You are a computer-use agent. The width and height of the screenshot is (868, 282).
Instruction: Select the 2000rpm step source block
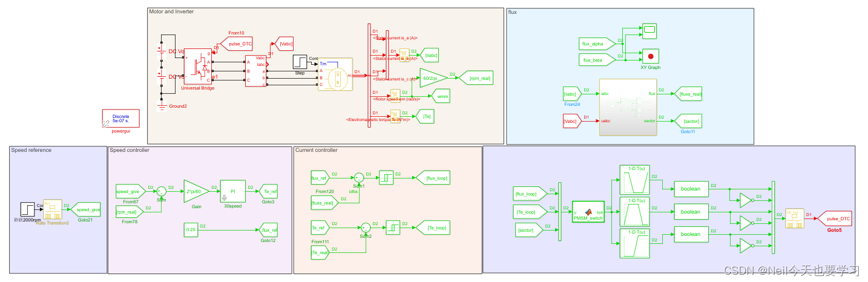[28, 209]
